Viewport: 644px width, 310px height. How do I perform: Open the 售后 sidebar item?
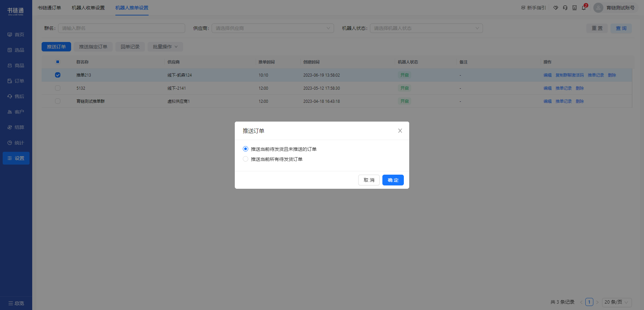16,96
